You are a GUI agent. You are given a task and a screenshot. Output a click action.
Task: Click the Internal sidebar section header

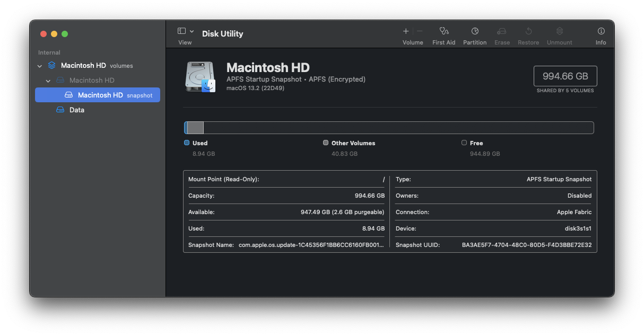coord(49,52)
